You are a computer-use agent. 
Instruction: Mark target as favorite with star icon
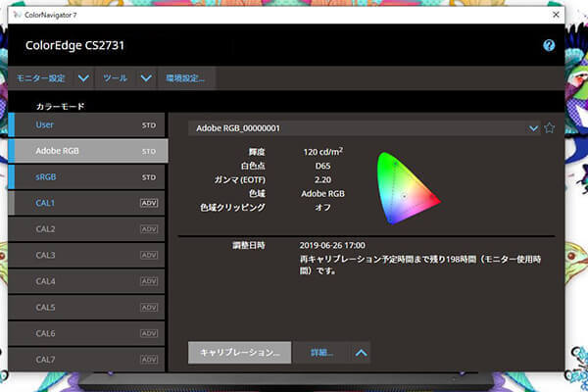coord(550,128)
